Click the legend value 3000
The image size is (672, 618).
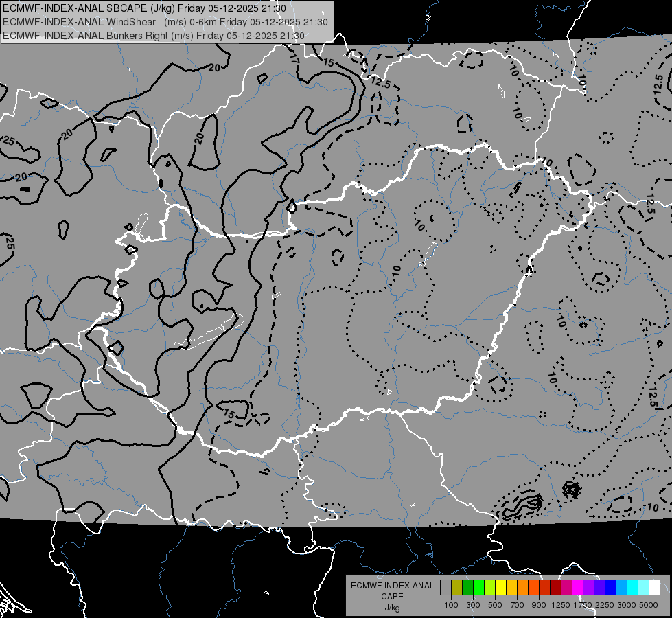tap(627, 605)
